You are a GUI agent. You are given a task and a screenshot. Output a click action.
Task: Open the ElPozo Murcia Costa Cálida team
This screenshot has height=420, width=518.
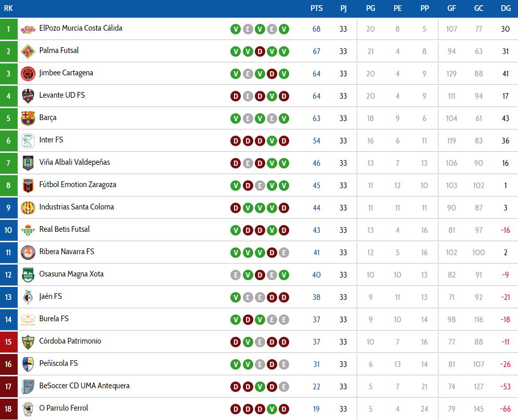tap(81, 28)
